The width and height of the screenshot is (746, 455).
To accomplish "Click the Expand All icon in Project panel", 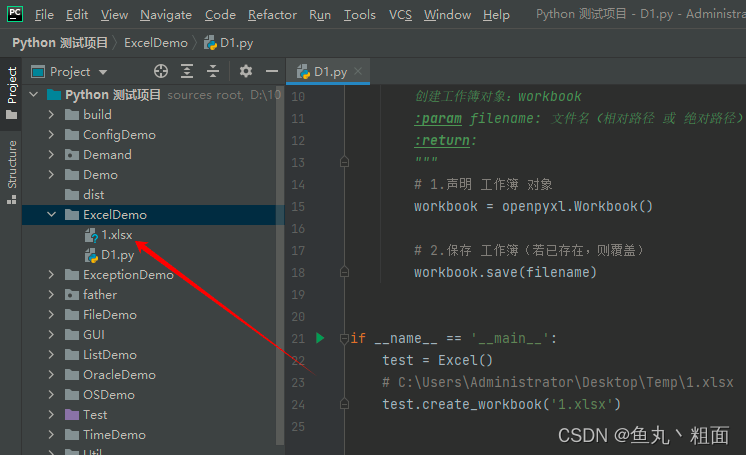I will tap(187, 71).
